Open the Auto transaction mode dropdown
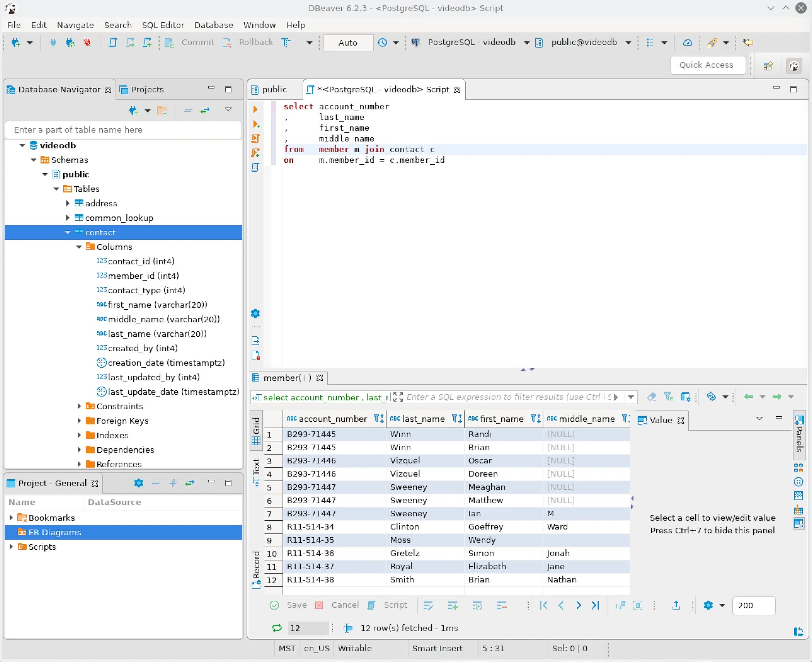812x662 pixels. click(348, 43)
